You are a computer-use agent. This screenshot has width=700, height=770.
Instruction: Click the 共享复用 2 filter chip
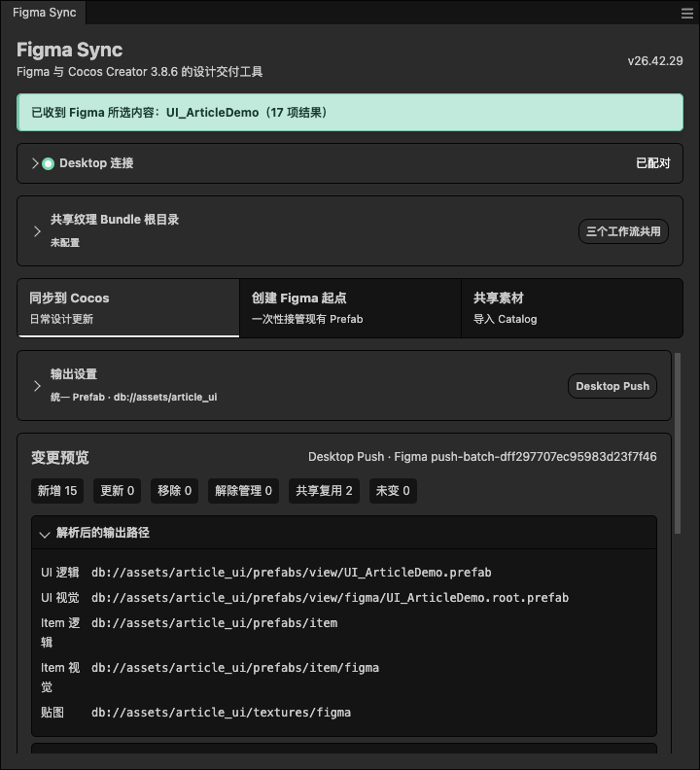click(324, 491)
